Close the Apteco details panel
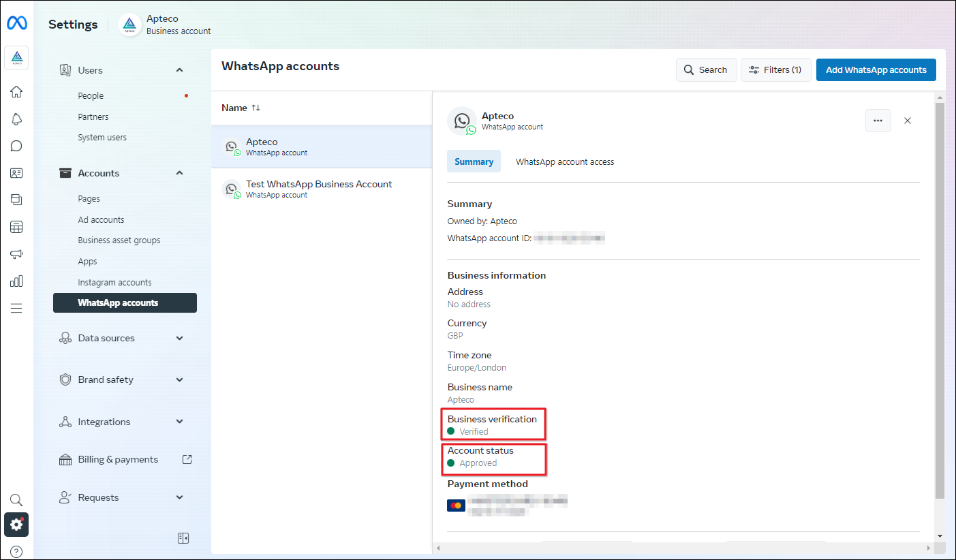Image resolution: width=956 pixels, height=560 pixels. pos(908,121)
